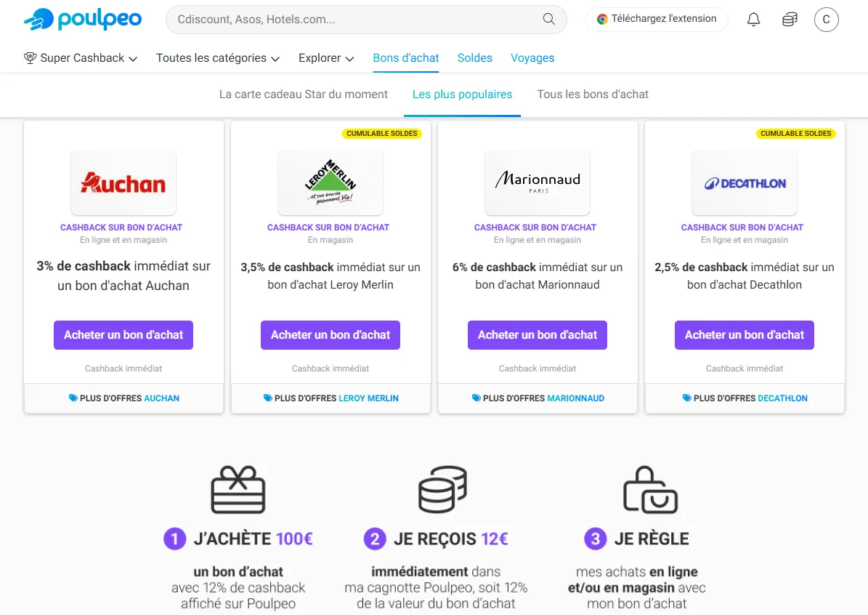Open the cagnotte coins icon
This screenshot has height=615, width=868.
pyautogui.click(x=790, y=20)
